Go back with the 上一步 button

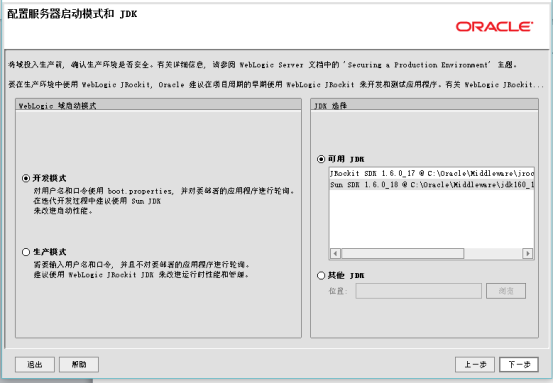point(475,364)
